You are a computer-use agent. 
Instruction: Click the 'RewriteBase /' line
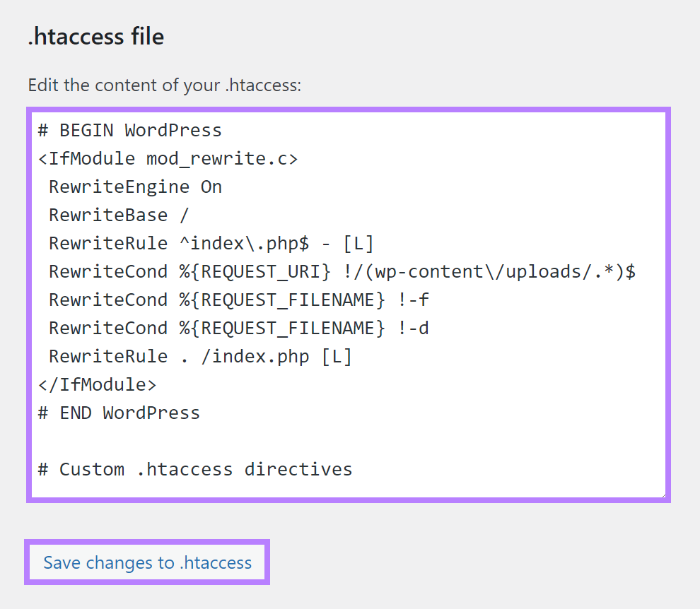(119, 215)
